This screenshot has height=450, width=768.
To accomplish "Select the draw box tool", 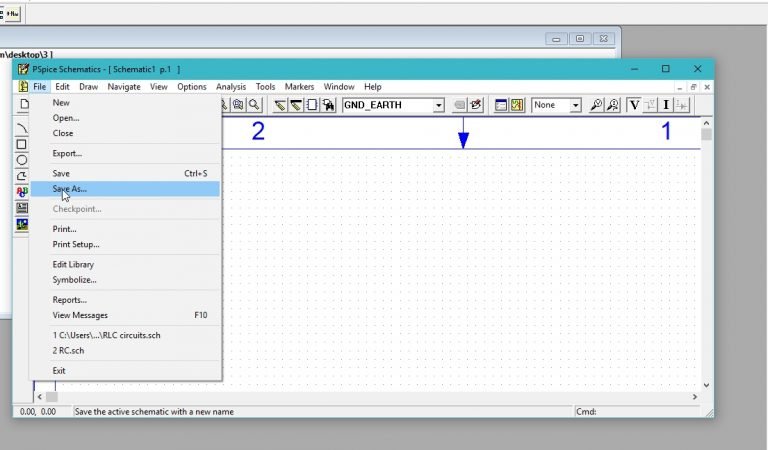I will tap(22, 144).
